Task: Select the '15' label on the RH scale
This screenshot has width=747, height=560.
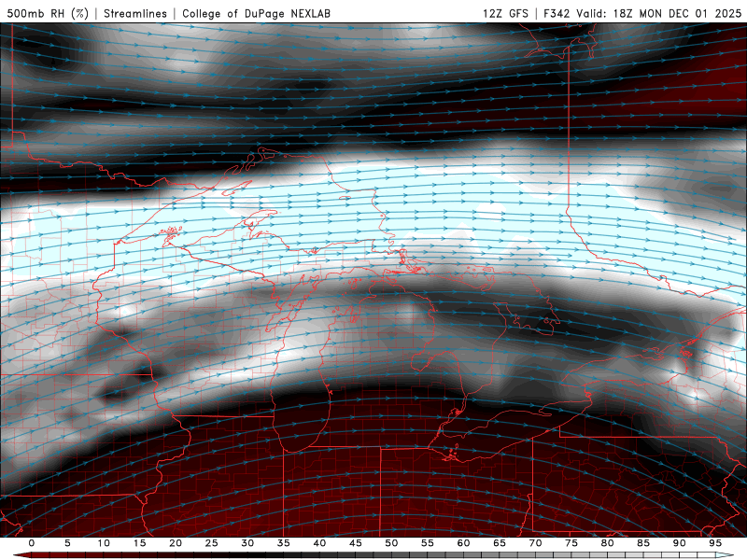Action: (x=139, y=543)
